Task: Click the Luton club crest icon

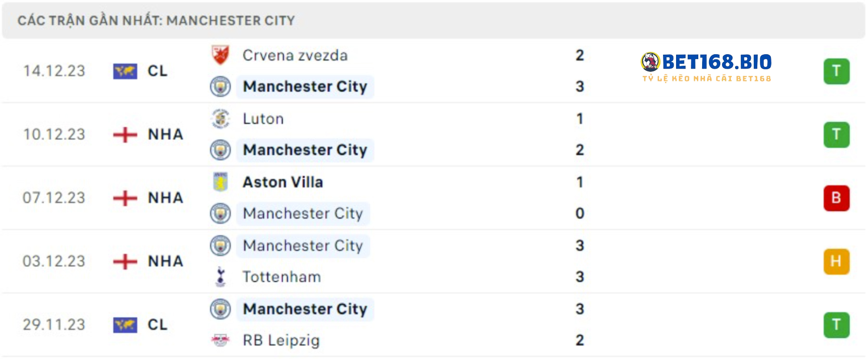Action: pyautogui.click(x=220, y=119)
